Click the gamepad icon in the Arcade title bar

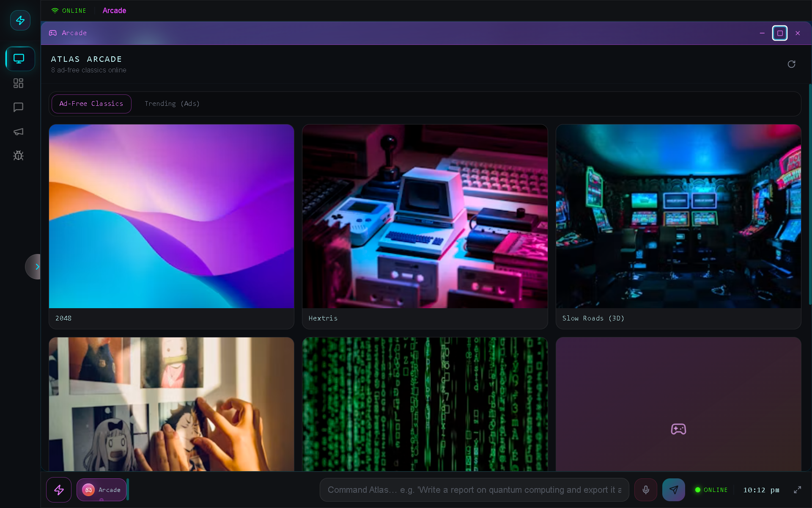click(x=53, y=33)
